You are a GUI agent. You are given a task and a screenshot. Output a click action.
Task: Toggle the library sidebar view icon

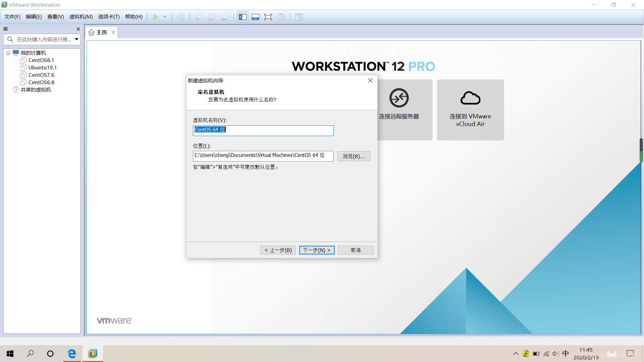(x=243, y=17)
